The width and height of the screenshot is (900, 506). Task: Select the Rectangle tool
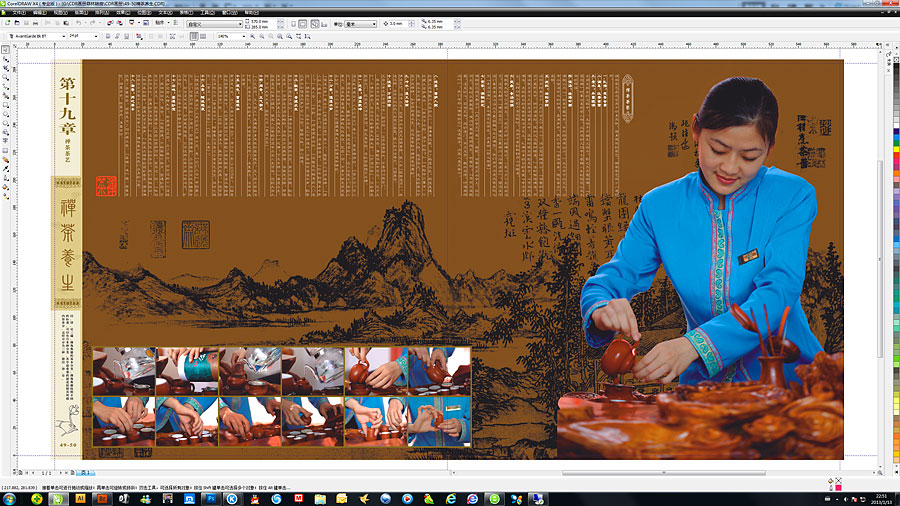click(6, 105)
